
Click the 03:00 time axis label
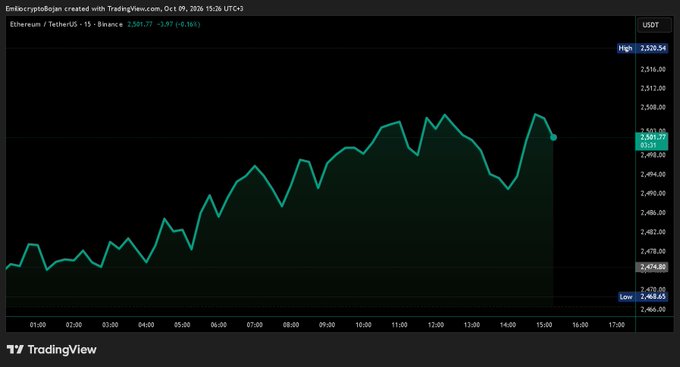click(110, 325)
